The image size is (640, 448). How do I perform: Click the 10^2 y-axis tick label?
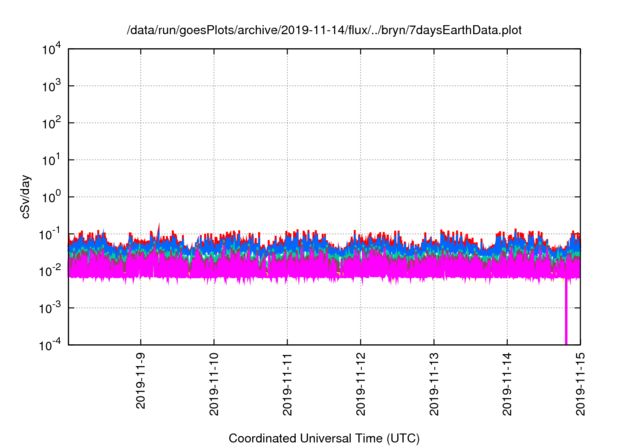click(51, 123)
